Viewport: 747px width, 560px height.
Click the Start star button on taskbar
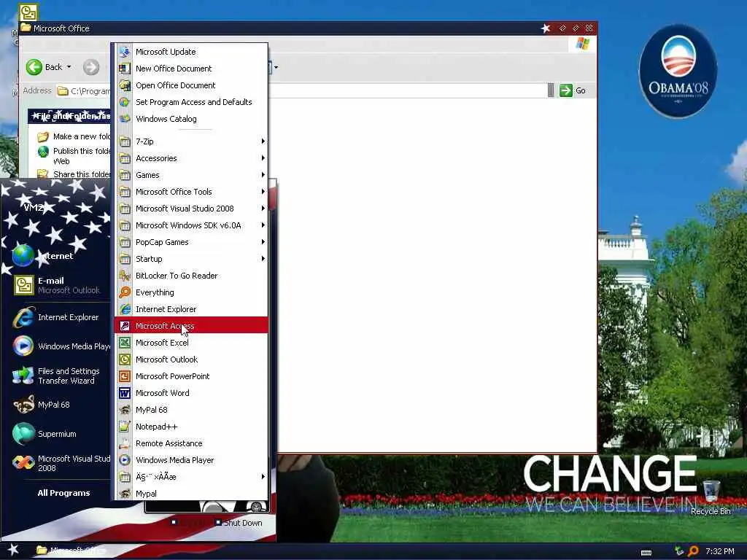13,550
